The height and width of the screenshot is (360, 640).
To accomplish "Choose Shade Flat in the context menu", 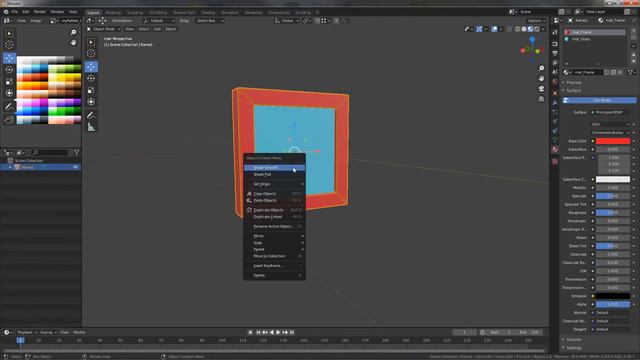I will click(274, 174).
